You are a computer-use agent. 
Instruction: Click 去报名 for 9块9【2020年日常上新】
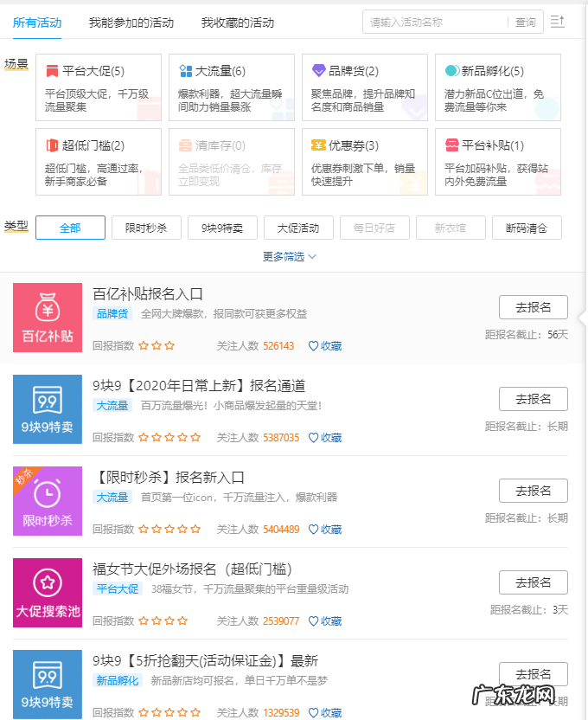[x=534, y=399]
